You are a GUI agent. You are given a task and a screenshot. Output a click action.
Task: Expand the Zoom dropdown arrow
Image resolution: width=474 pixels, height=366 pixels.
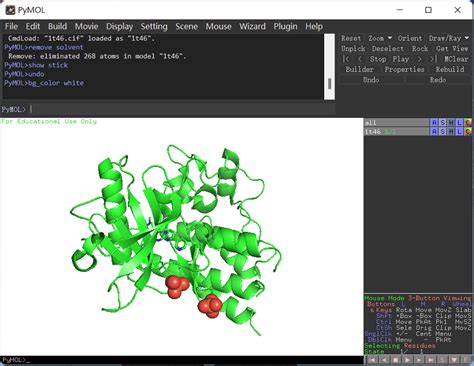[x=390, y=38]
